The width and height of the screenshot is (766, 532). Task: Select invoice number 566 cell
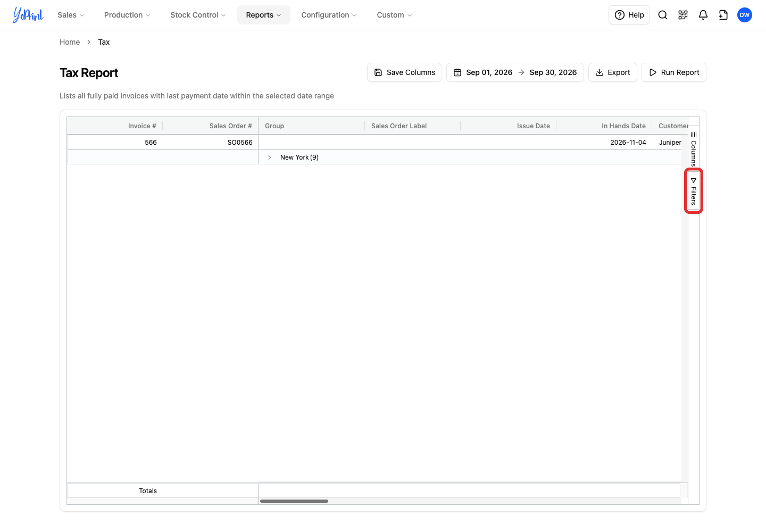tap(115, 143)
